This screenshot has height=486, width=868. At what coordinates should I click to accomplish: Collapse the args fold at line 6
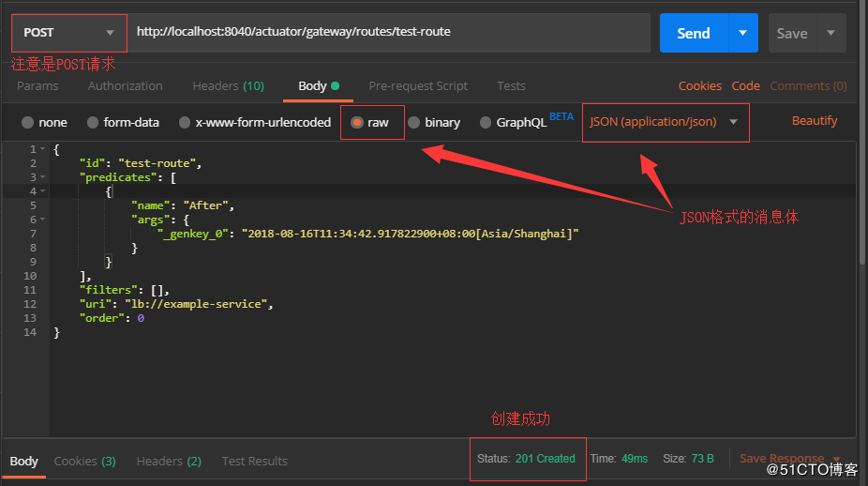(42, 220)
